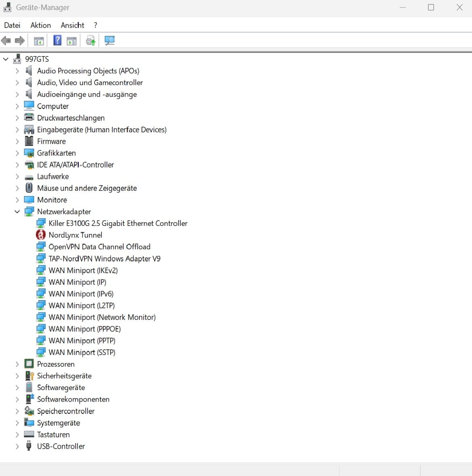The height and width of the screenshot is (476, 472).
Task: Select Killer E3100G 2.5 Gigabit Ethernet Controller
Action: tap(118, 223)
